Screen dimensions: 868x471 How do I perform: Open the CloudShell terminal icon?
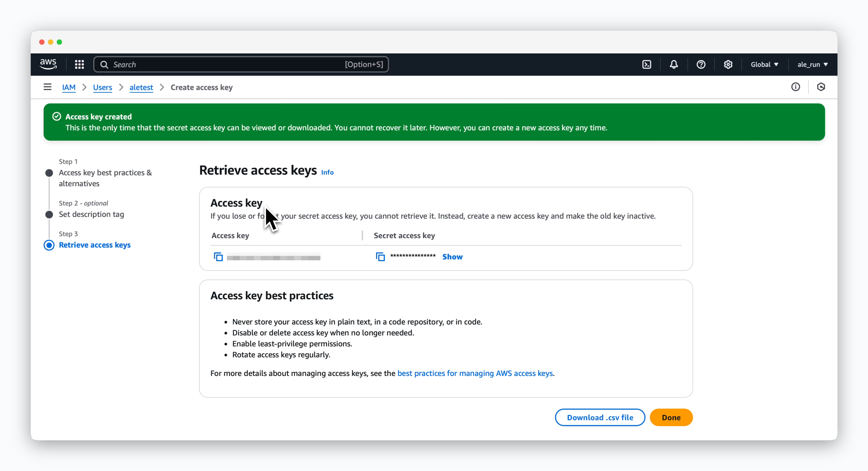pos(647,64)
